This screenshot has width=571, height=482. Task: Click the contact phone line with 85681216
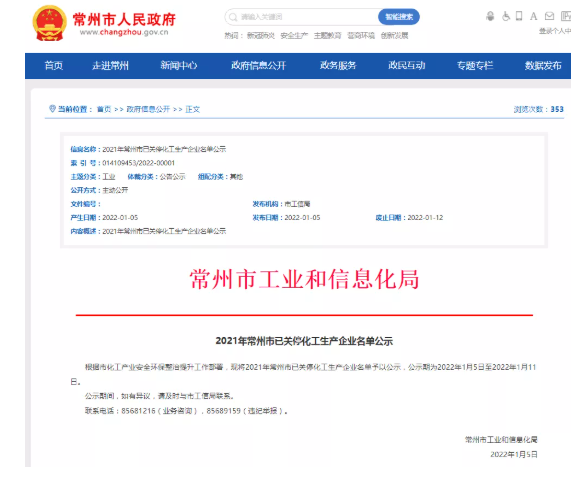[x=186, y=411]
